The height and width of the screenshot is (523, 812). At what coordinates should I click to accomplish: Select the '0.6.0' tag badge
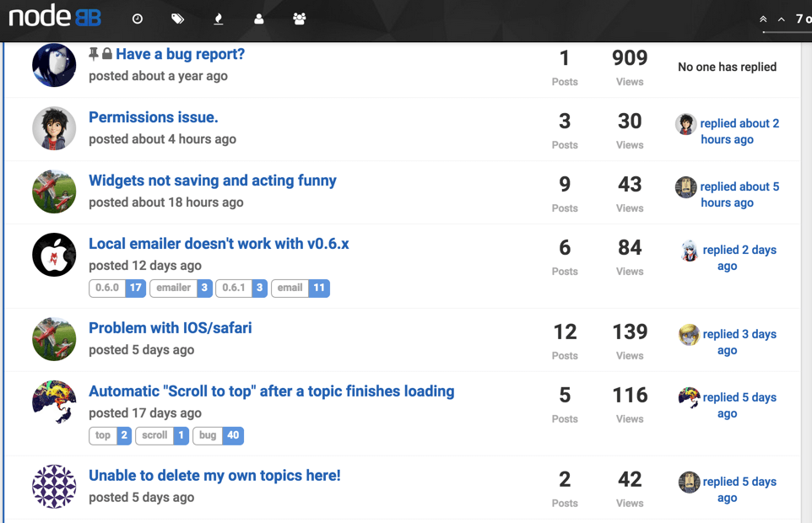(116, 288)
